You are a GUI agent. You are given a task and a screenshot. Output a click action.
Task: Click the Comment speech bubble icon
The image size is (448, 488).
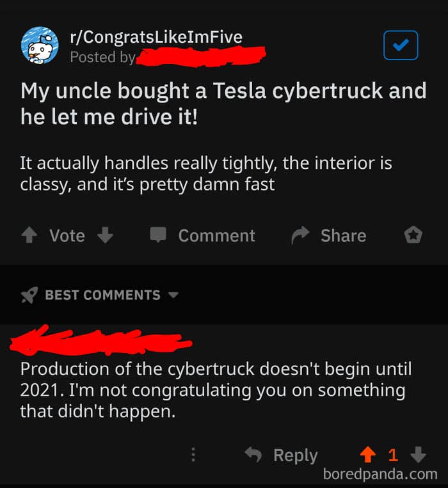157,235
